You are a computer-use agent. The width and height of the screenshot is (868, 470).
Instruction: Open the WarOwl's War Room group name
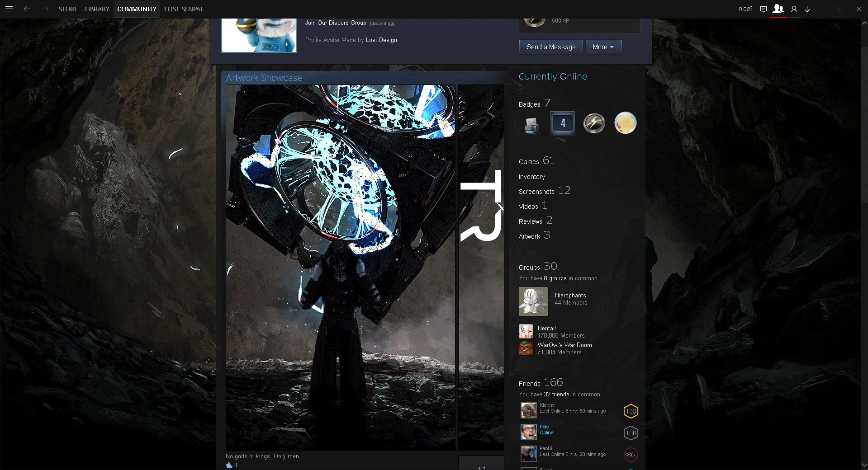tap(565, 345)
